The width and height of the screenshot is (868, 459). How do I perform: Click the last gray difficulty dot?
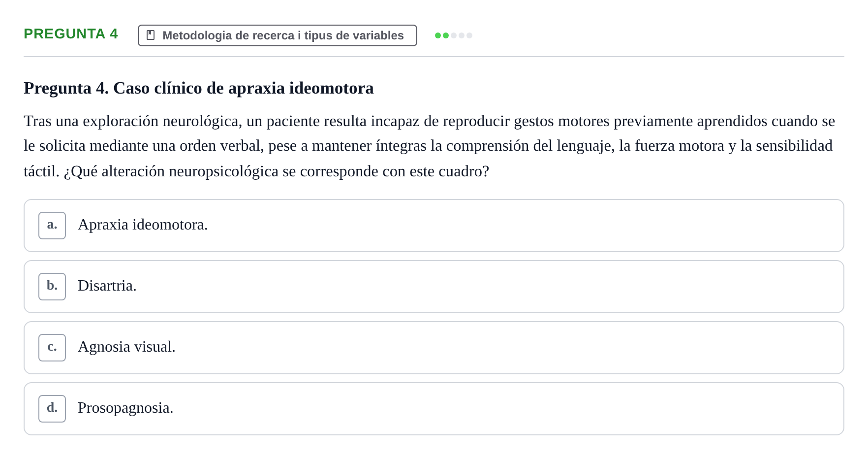click(x=469, y=35)
